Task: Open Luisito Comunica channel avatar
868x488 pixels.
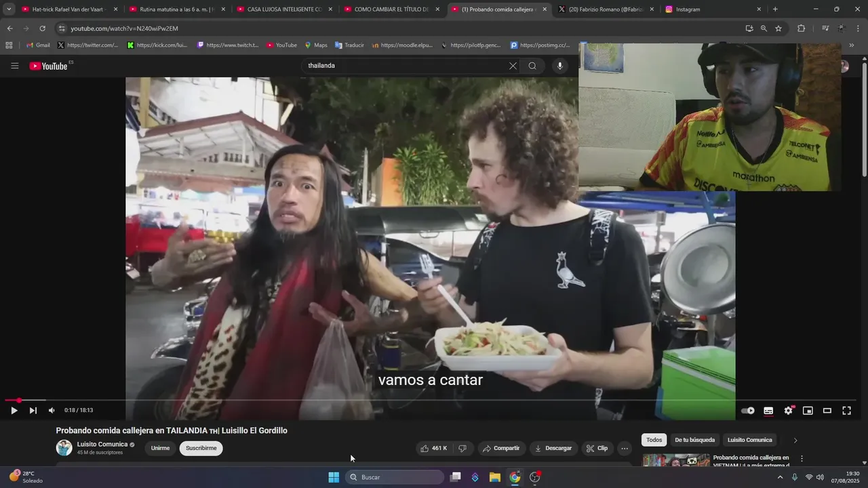Action: pos(64,447)
